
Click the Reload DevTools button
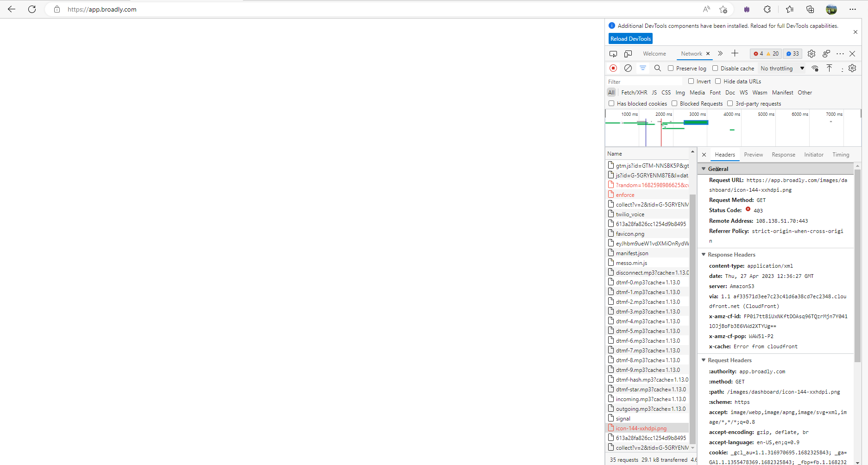[630, 39]
